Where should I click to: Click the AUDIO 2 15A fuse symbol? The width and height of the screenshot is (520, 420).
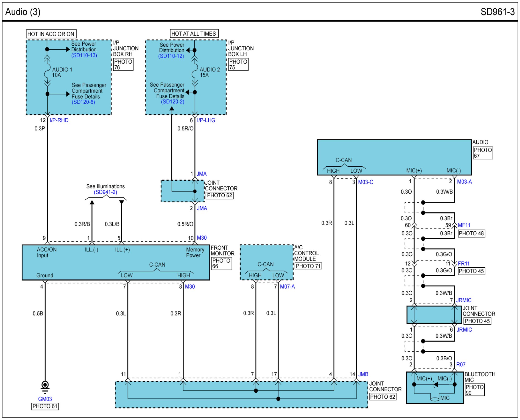(195, 71)
